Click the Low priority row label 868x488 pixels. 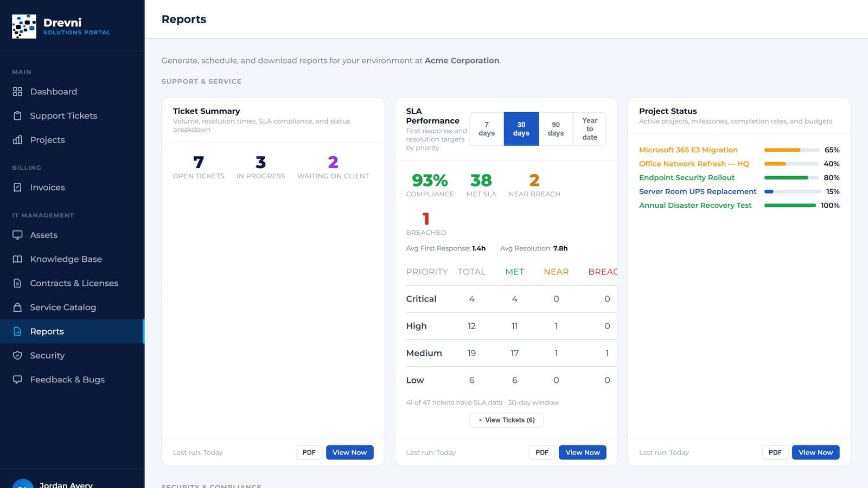[415, 380]
